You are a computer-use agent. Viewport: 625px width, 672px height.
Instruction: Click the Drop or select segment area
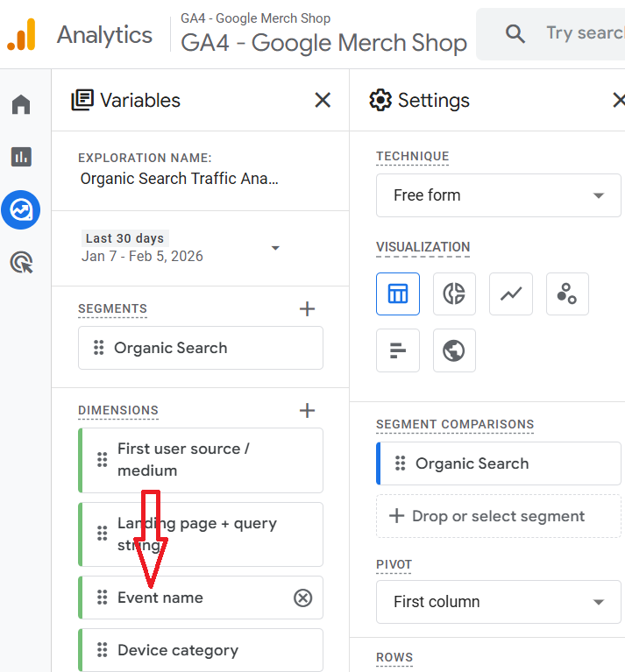click(x=498, y=516)
